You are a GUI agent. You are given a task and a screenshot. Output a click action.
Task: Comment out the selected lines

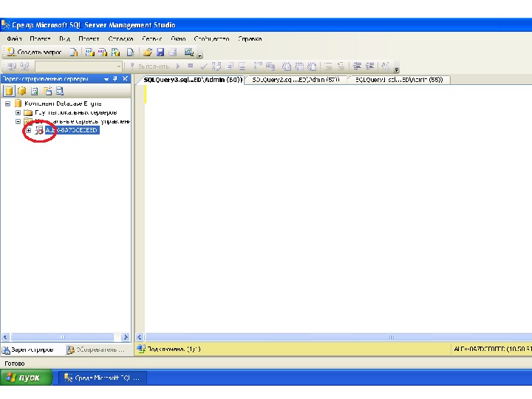pyautogui.click(x=328, y=66)
